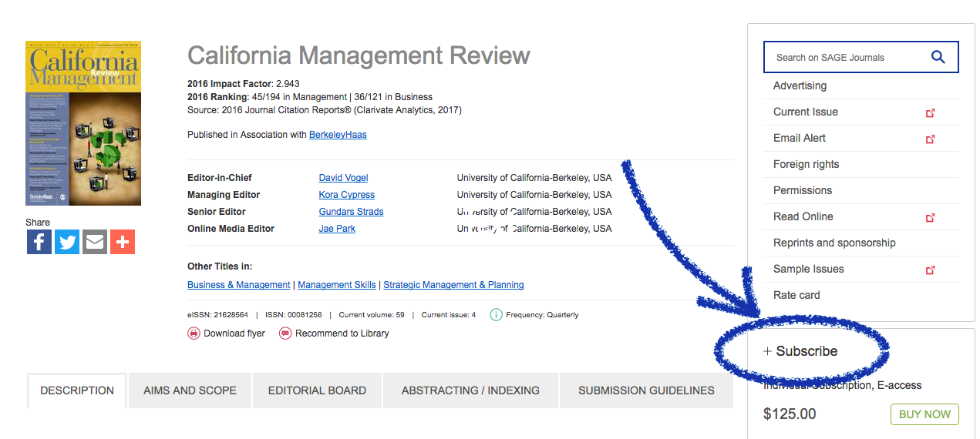
Task: Click the 2016 Ranking line
Action: coord(310,98)
